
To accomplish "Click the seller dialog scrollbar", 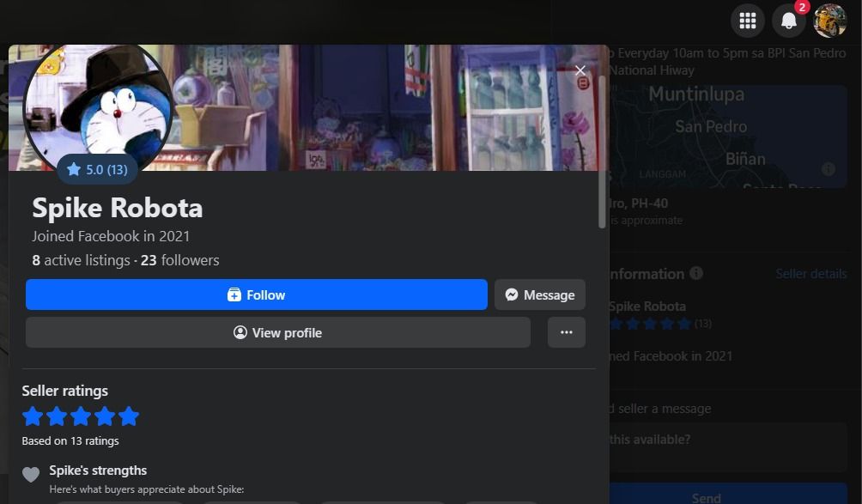I will tap(602, 155).
